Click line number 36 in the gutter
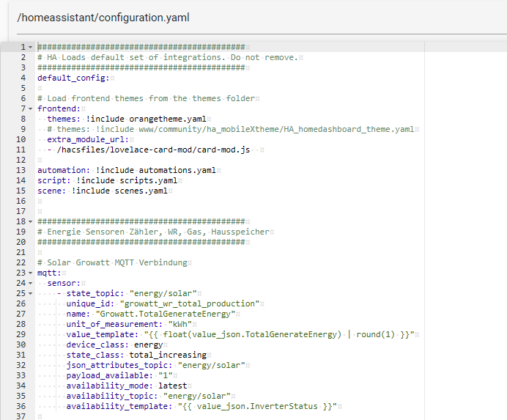 (x=21, y=406)
